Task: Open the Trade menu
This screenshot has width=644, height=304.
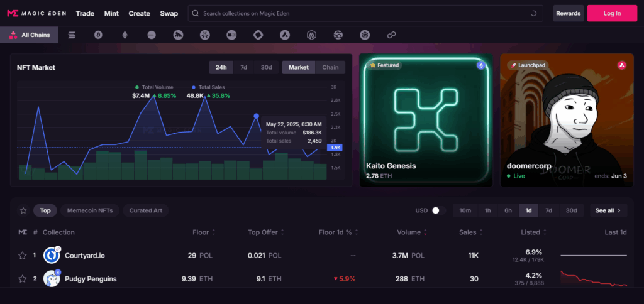Action: tap(85, 13)
